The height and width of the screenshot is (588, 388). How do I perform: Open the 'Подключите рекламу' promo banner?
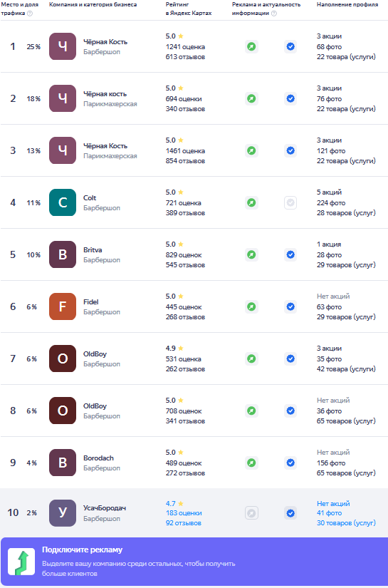194,562
